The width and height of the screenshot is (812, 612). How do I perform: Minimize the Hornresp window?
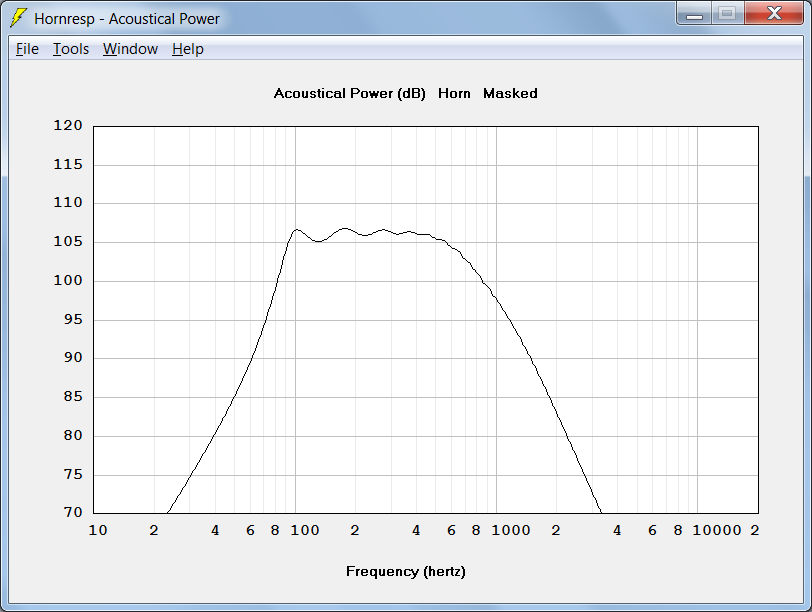(694, 14)
